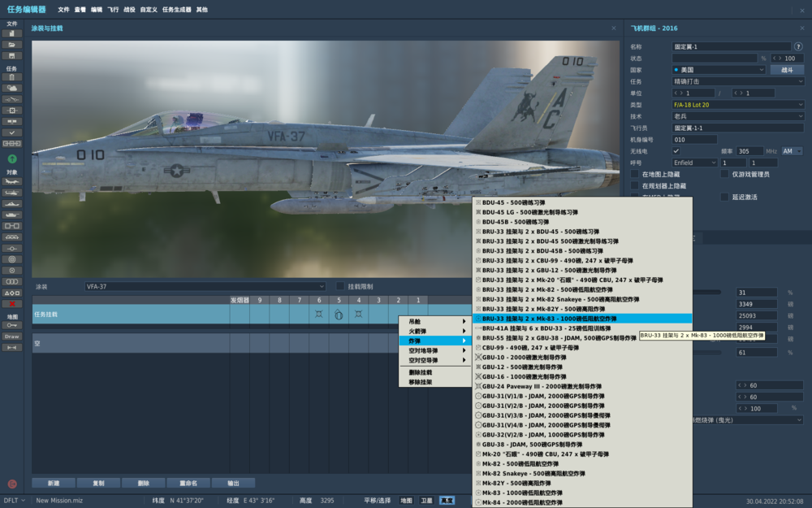812x508 pixels.
Task: Open the 飞行 menu in menu bar
Action: click(x=113, y=9)
